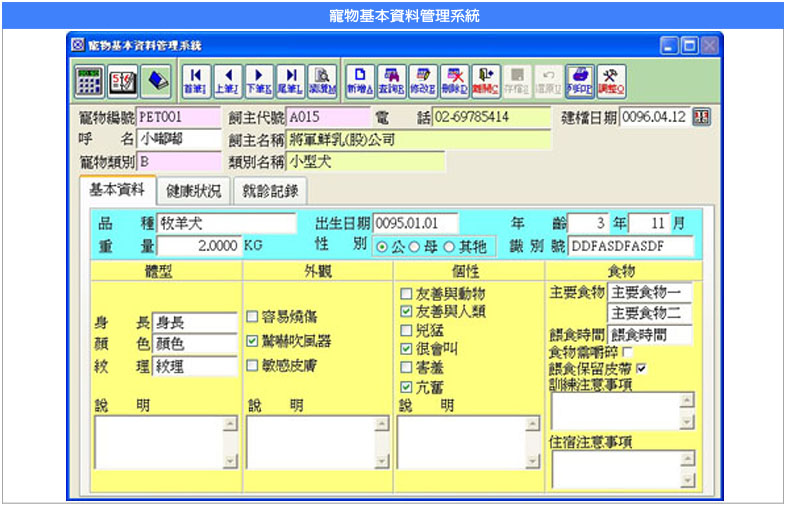
Task: Check the 容易燒傷 checkbox
Action: [253, 317]
